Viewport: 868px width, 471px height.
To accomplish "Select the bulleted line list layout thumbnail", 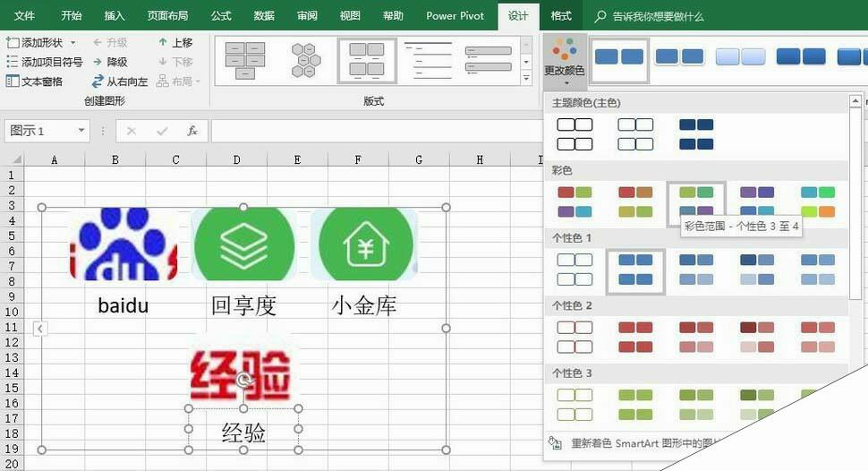I will tap(428, 60).
